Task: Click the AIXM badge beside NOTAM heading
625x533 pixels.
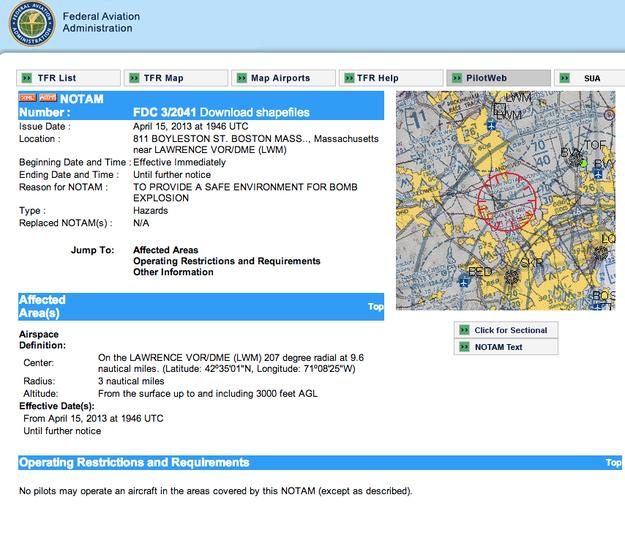Action: [x=46, y=99]
